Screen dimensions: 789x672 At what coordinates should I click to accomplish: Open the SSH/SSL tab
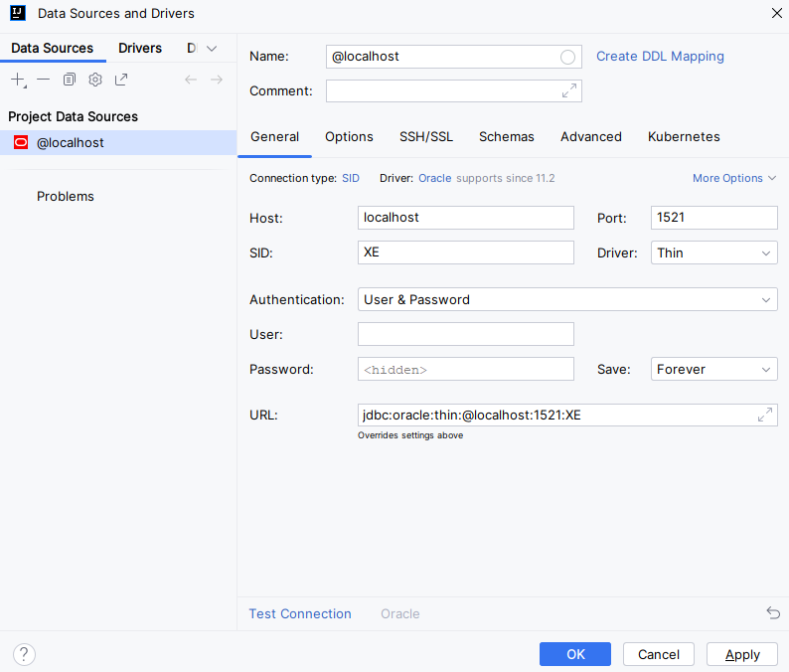(426, 137)
